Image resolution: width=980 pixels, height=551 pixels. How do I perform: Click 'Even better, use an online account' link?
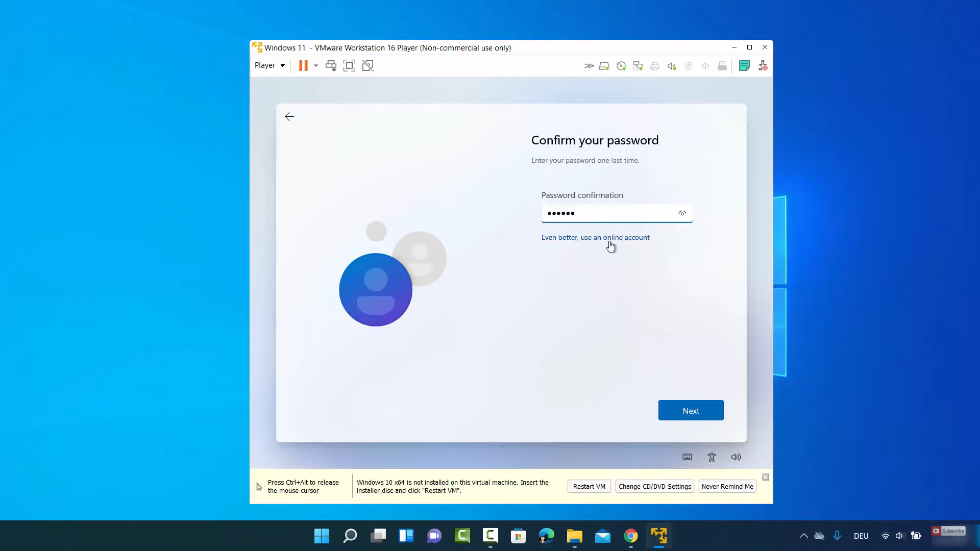tap(595, 237)
